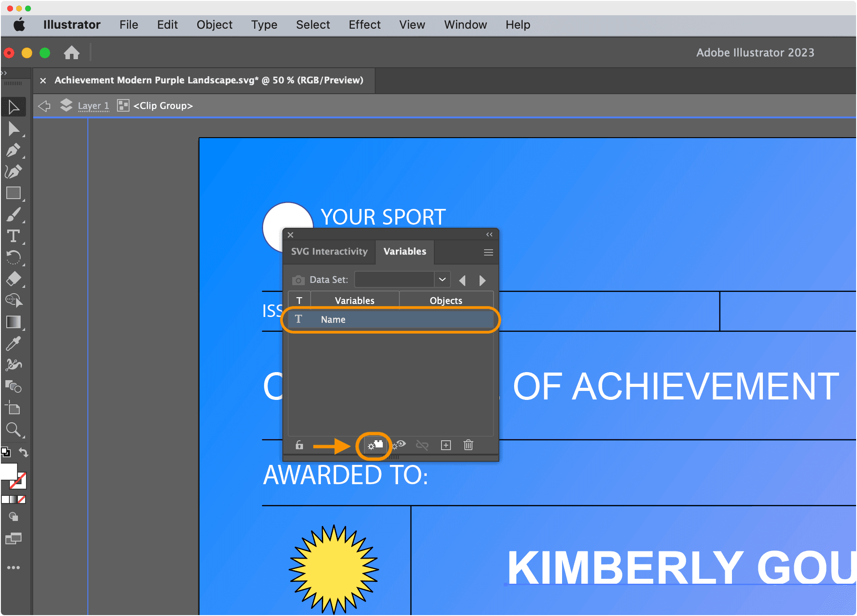
Task: Click Make Visibility Dynamic button
Action: coord(399,445)
